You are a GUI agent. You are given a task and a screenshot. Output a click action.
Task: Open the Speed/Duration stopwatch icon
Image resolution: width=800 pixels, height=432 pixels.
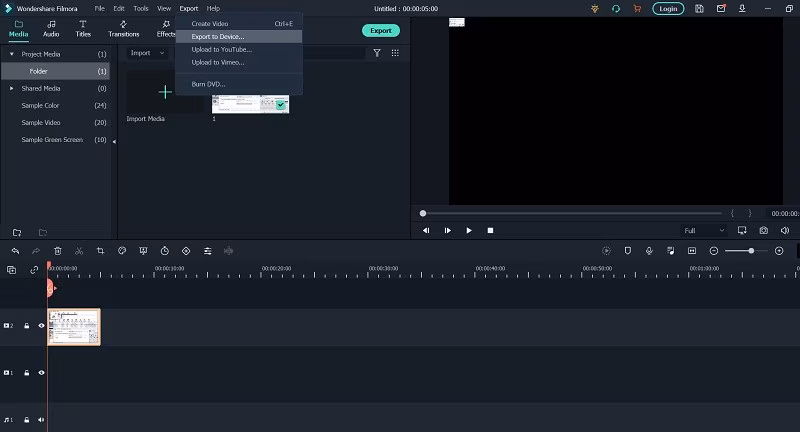coord(165,251)
